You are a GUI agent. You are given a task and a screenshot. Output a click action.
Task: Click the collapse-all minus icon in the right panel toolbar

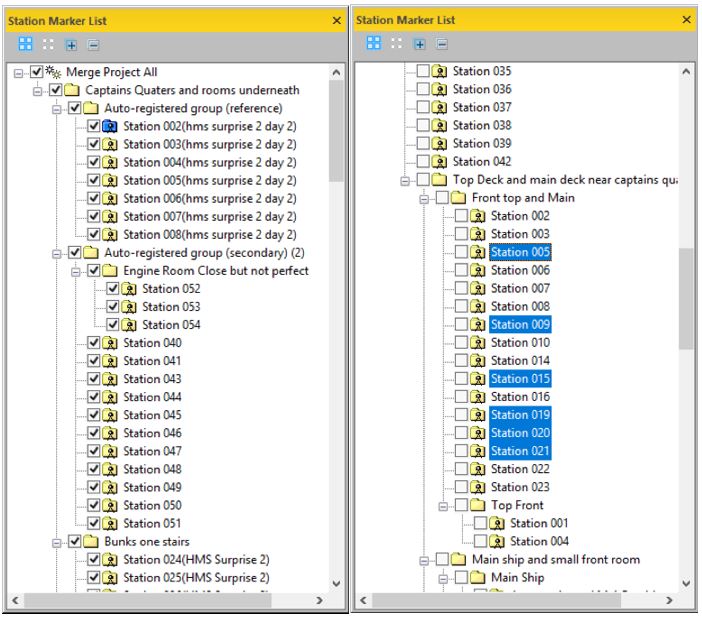point(442,44)
